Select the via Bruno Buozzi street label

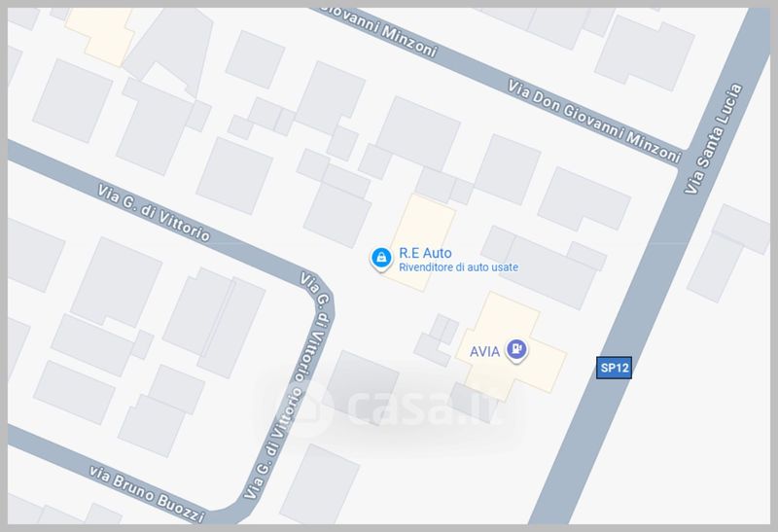(x=147, y=494)
